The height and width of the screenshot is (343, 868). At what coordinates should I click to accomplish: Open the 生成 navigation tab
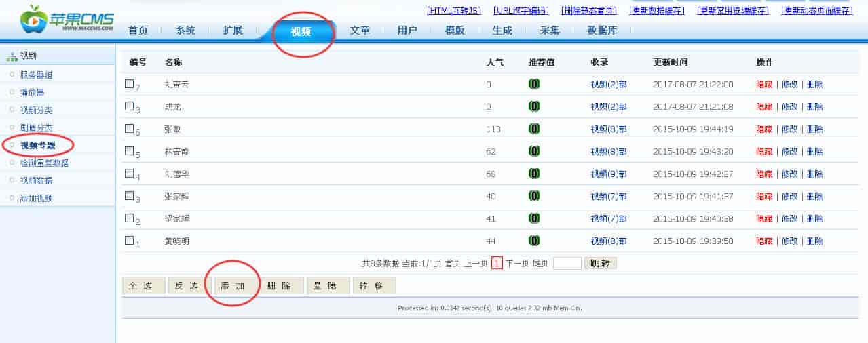click(502, 31)
